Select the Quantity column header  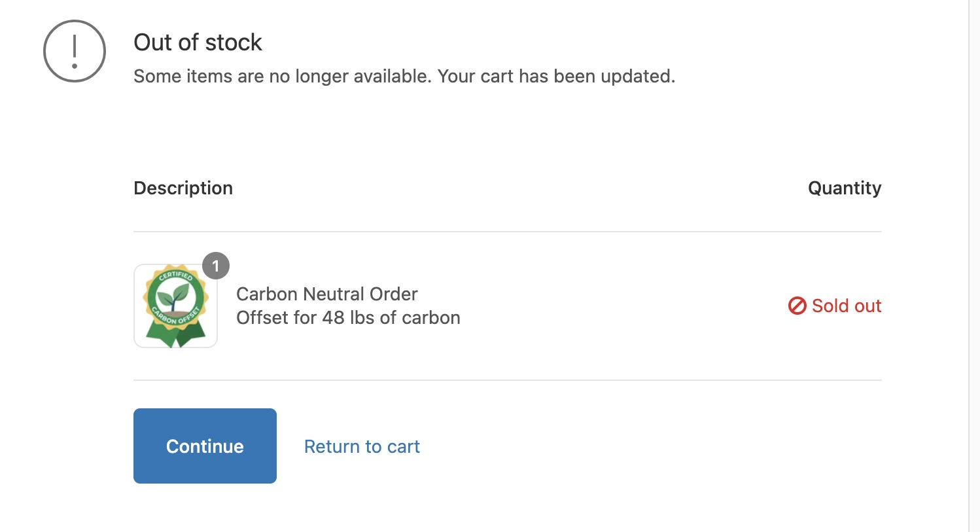pos(845,188)
